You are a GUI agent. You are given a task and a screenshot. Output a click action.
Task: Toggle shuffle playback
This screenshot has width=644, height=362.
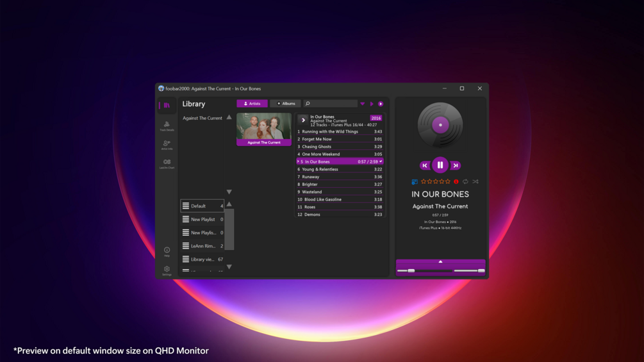475,181
